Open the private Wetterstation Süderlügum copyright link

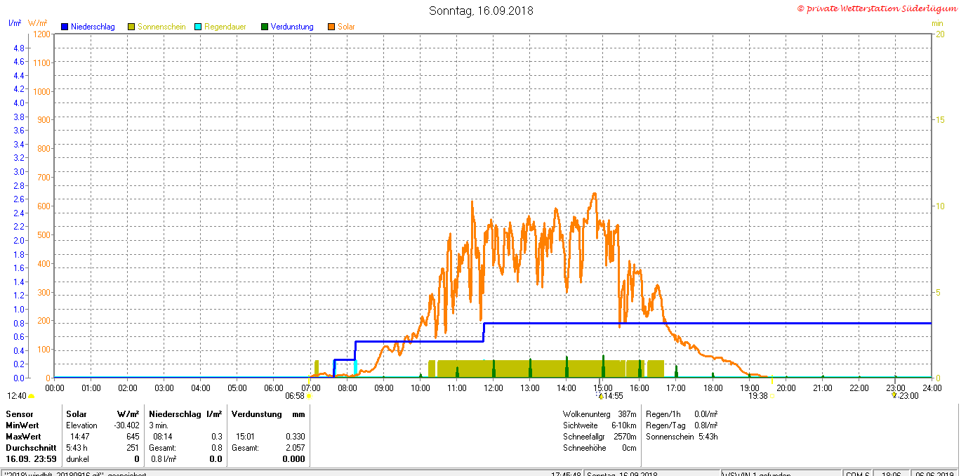coord(877,8)
